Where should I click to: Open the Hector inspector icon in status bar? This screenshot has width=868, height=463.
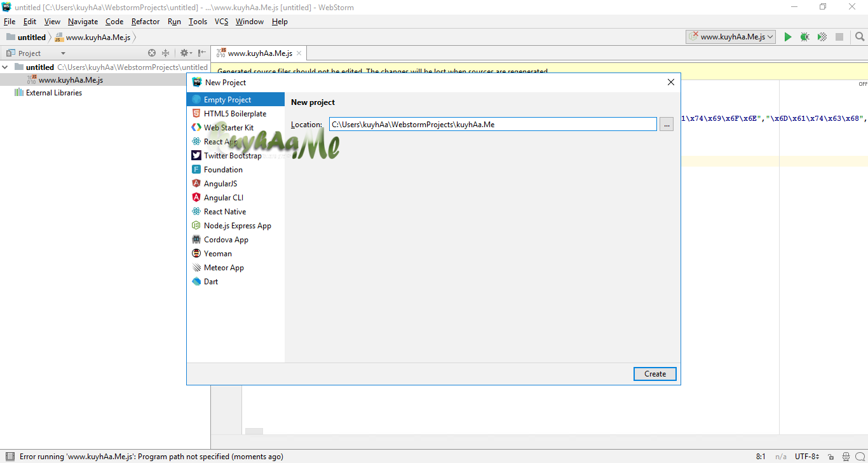pos(846,457)
